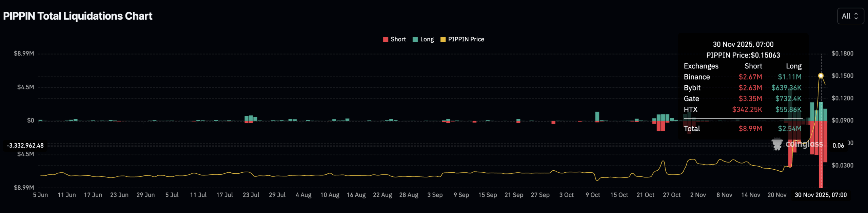Screen dimensions: 868x213
Task: Click the red Short legend swatch
Action: [386, 40]
